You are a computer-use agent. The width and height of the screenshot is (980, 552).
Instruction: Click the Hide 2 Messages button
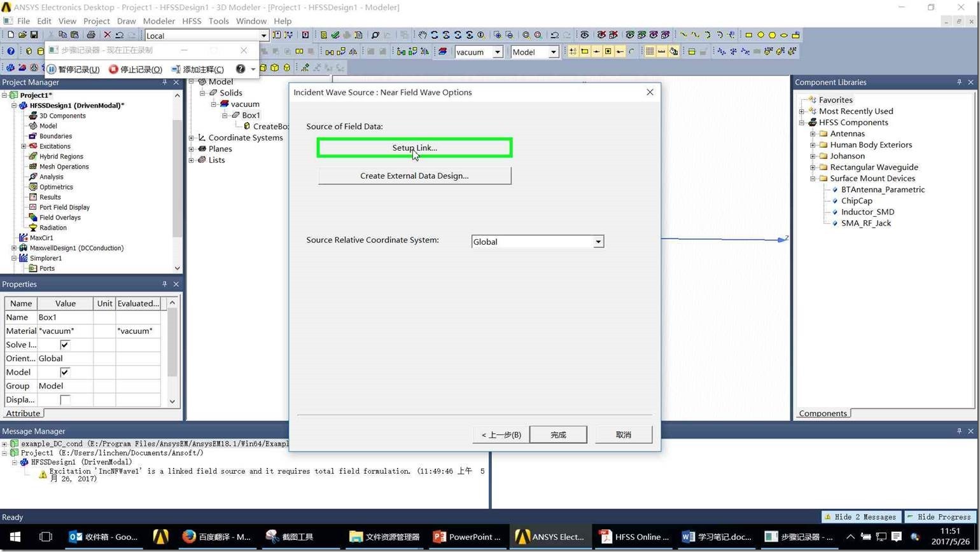[862, 517]
